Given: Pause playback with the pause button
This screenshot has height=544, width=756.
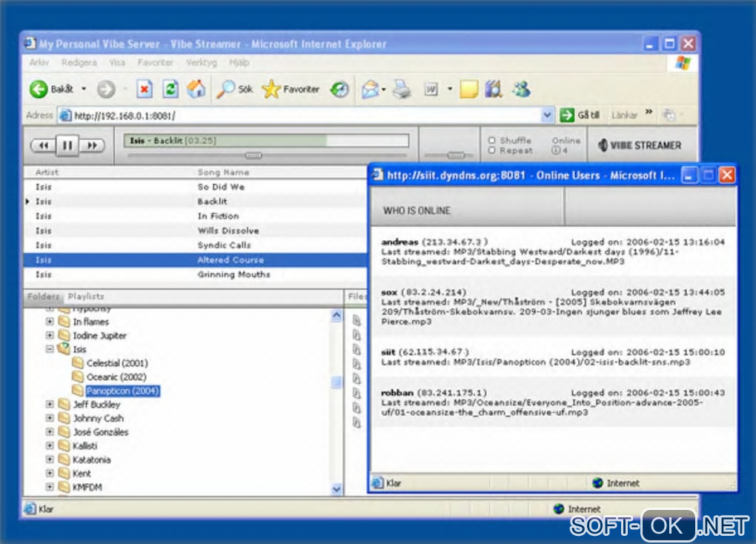Looking at the screenshot, I should [x=67, y=145].
